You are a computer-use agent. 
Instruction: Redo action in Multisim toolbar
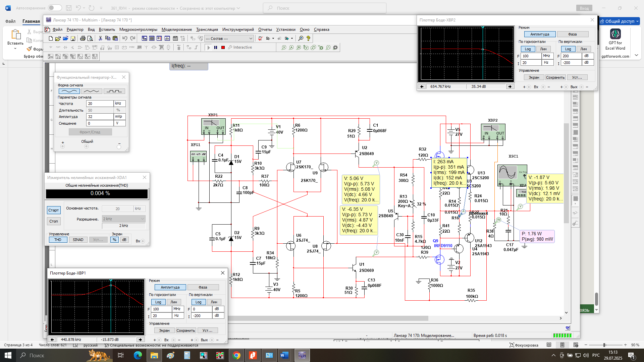[x=132, y=39]
